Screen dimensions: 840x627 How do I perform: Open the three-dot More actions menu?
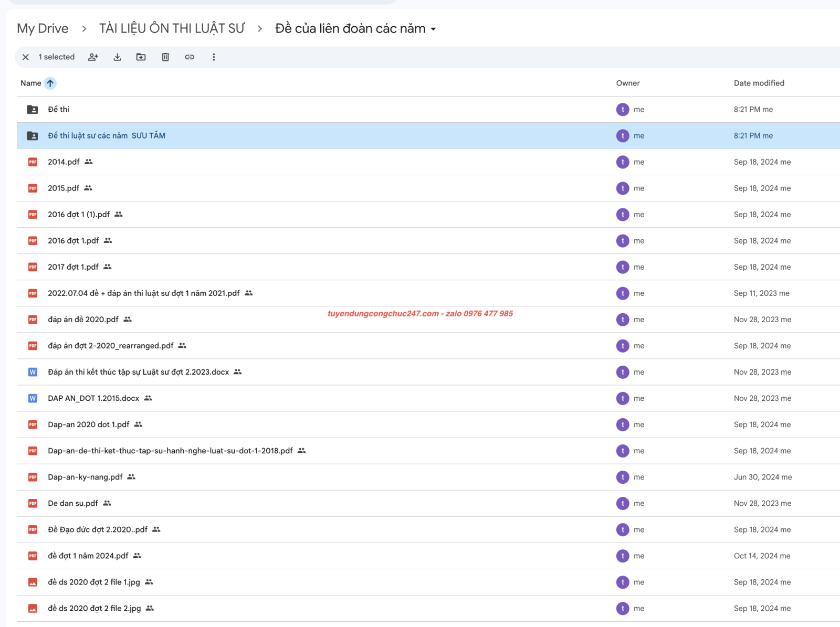coord(214,57)
